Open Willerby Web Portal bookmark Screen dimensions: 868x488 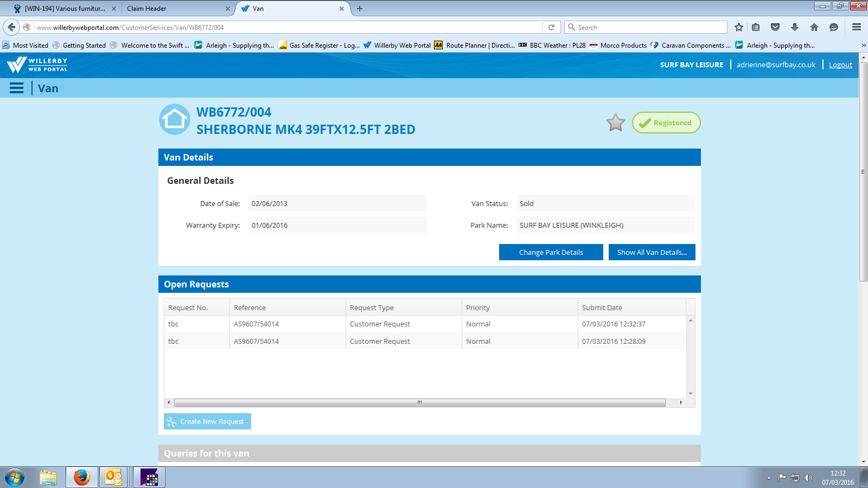click(397, 46)
